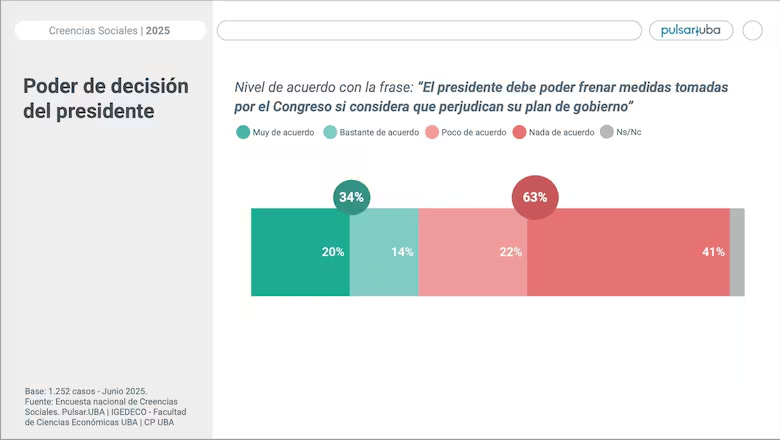Image resolution: width=780 pixels, height=440 pixels.
Task: Click the 63% disagreement total bubble
Action: tap(535, 197)
